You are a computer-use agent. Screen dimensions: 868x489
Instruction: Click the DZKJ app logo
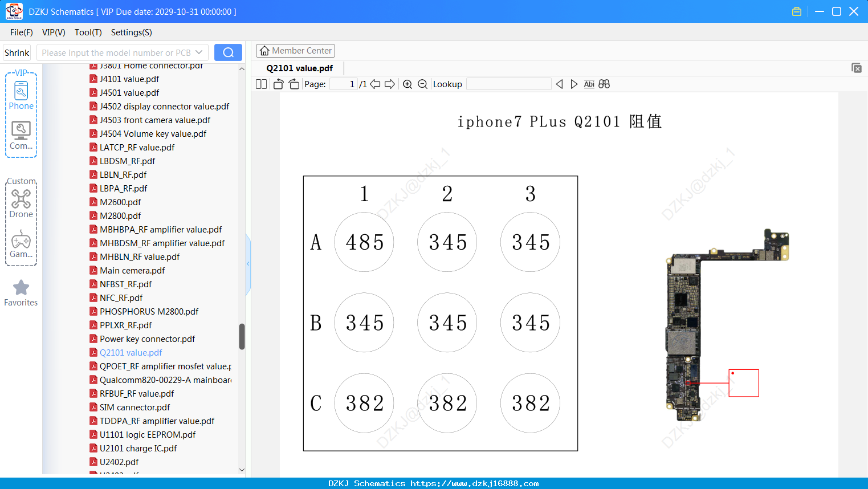[x=14, y=11]
